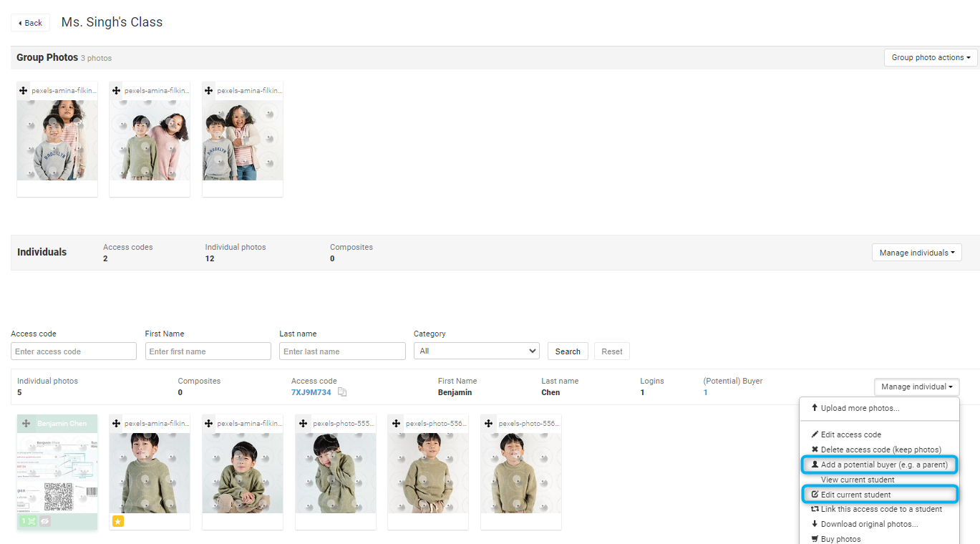Open the middle group photo thumbnail
The width and height of the screenshot is (980, 544).
150,140
